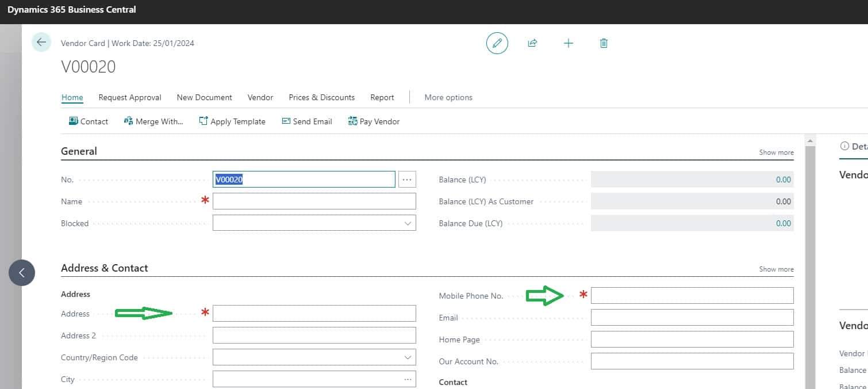Open the Report menu
The height and width of the screenshot is (389, 868).
pos(382,97)
